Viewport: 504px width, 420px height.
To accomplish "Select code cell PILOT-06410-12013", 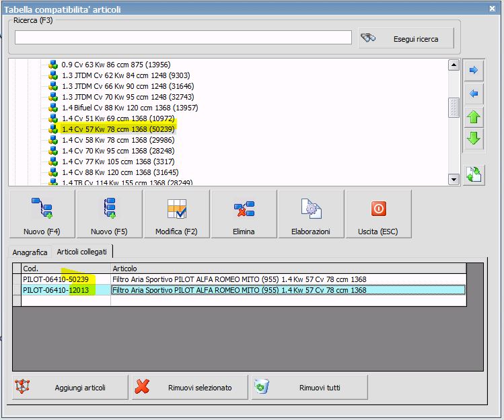I will click(66, 290).
